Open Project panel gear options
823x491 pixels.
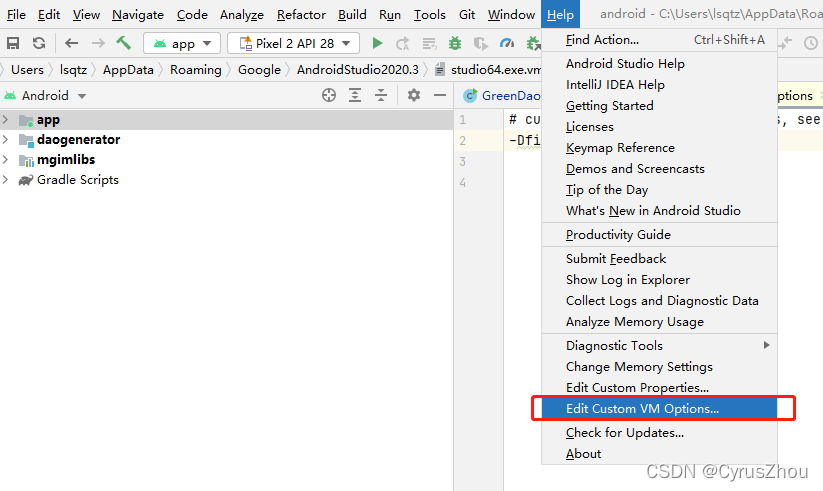[x=414, y=95]
